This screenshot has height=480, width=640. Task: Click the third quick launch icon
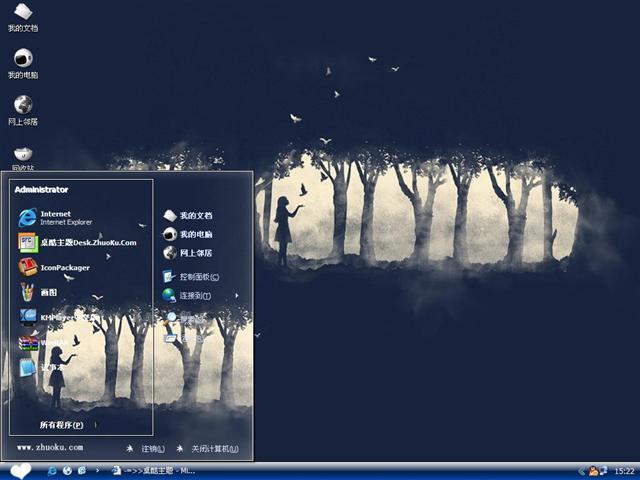pos(82,471)
